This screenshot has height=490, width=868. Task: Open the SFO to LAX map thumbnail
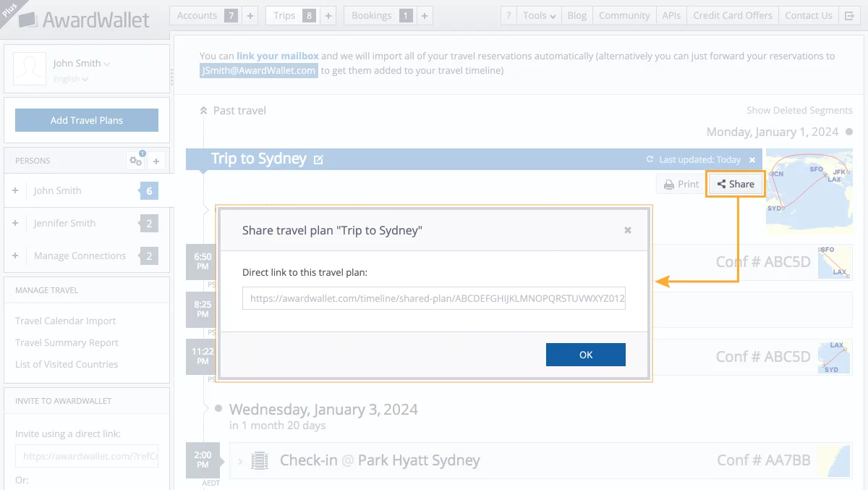click(x=833, y=261)
